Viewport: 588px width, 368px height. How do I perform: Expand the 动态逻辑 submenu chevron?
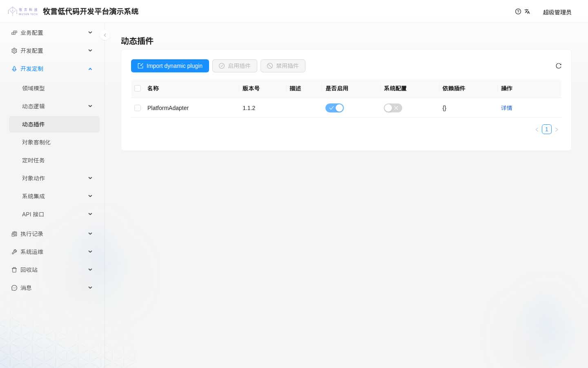pyautogui.click(x=90, y=106)
